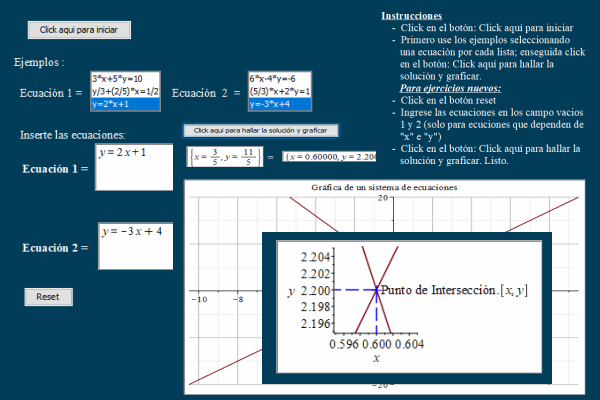600x400 pixels.
Task: Click the decimal solution box x=0.60000
Action: coord(329,157)
